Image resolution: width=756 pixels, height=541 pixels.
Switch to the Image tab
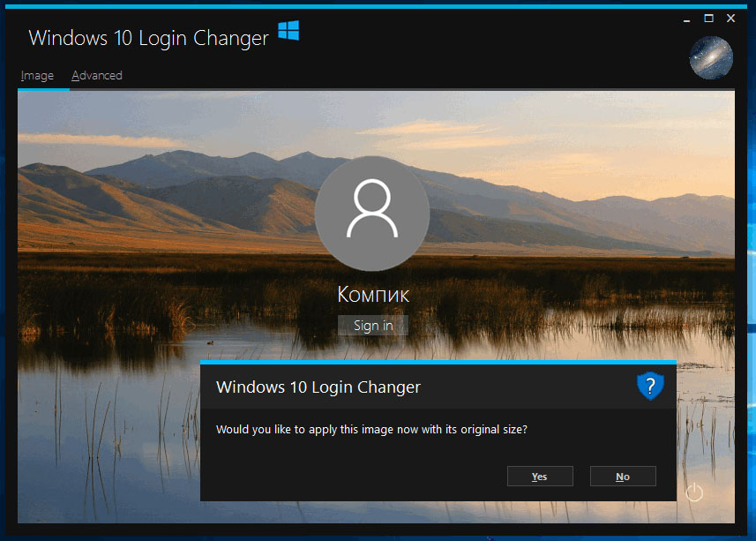[x=37, y=76]
